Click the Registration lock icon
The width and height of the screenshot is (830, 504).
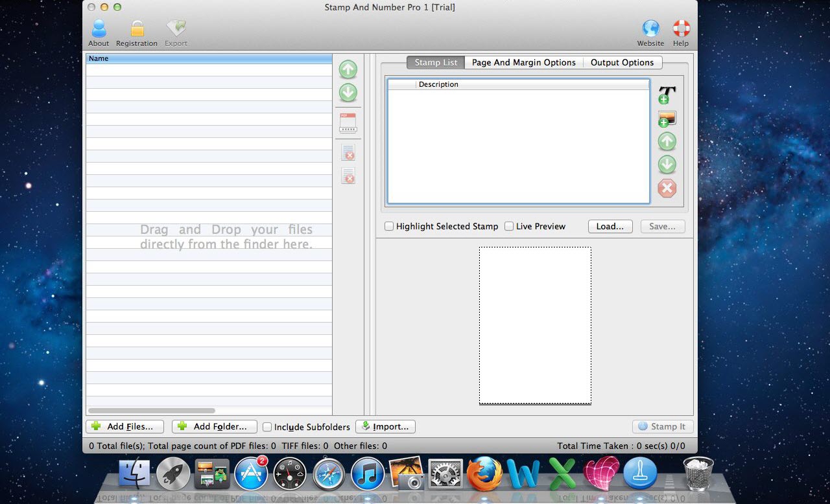[x=137, y=30]
